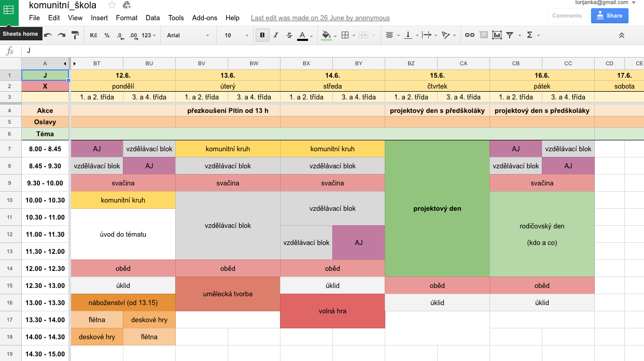Select the red X cell in column A
Screen dimensions: 644x361
pyautogui.click(x=45, y=86)
